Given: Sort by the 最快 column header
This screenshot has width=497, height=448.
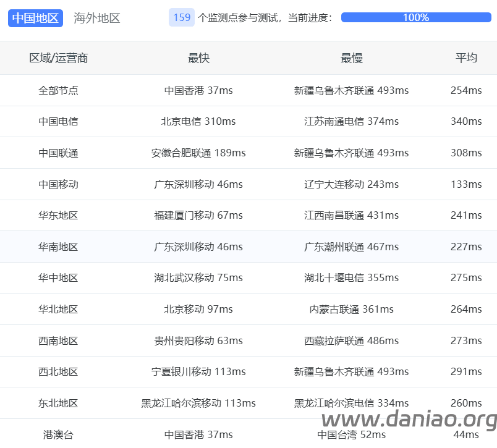Looking at the screenshot, I should (198, 58).
